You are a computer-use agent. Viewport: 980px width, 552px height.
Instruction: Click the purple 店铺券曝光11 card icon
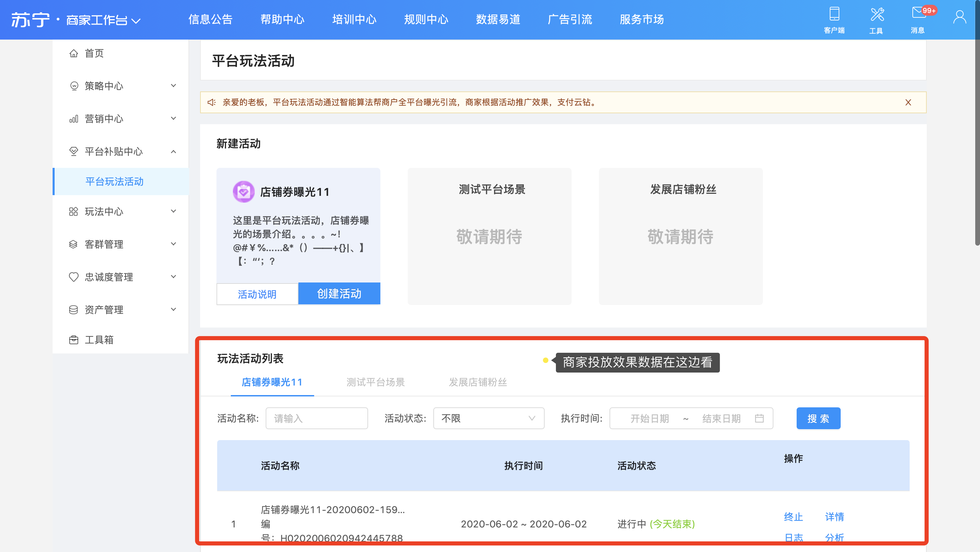[243, 192]
